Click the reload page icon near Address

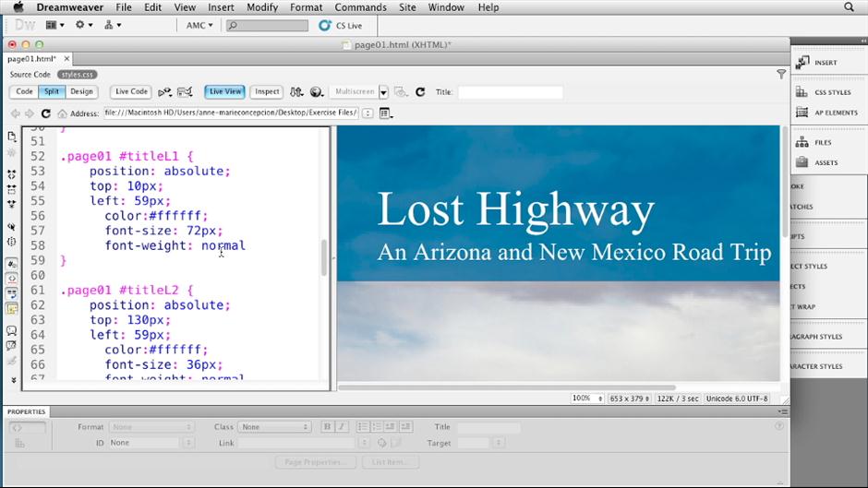pyautogui.click(x=46, y=113)
